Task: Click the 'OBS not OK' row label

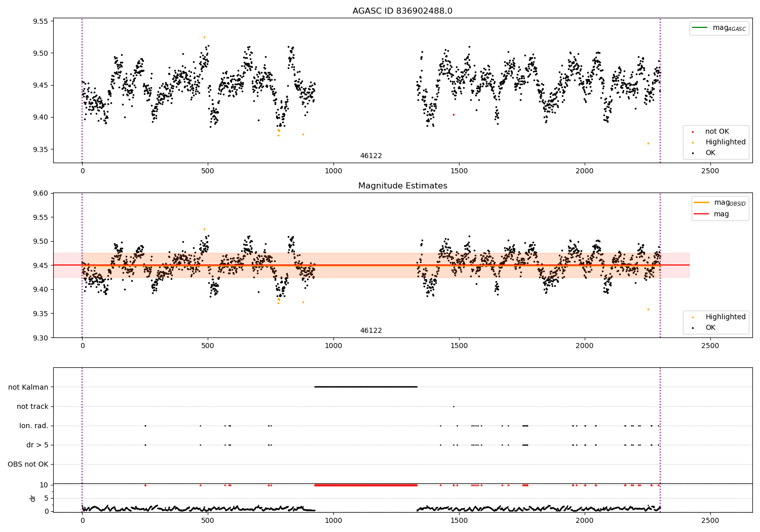Action: pos(28,464)
